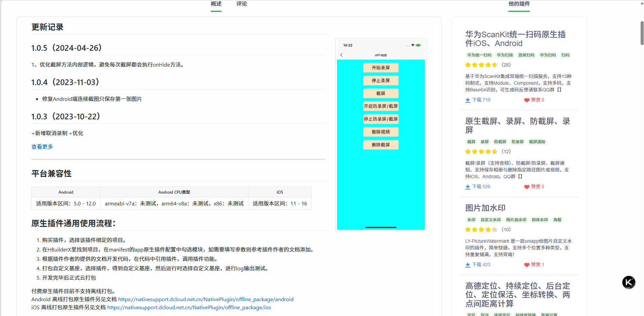Click the heart icon for 原生截屏 plugin's 赞赏 0
The height and width of the screenshot is (316, 644).
tap(527, 187)
